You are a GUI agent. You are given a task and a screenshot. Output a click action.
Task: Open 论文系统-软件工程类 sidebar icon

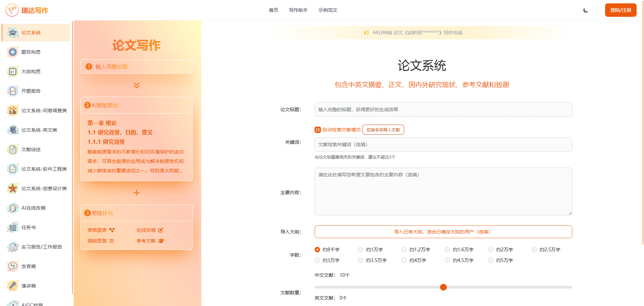(x=13, y=169)
